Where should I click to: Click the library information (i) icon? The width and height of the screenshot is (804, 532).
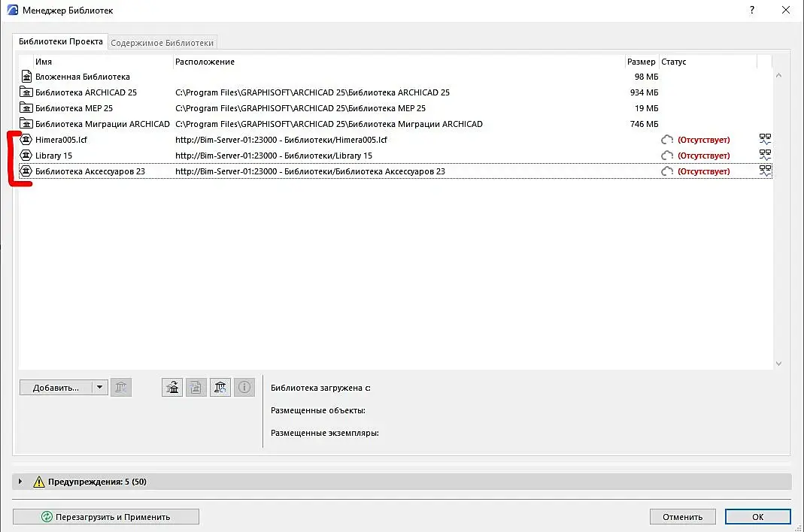(x=244, y=387)
